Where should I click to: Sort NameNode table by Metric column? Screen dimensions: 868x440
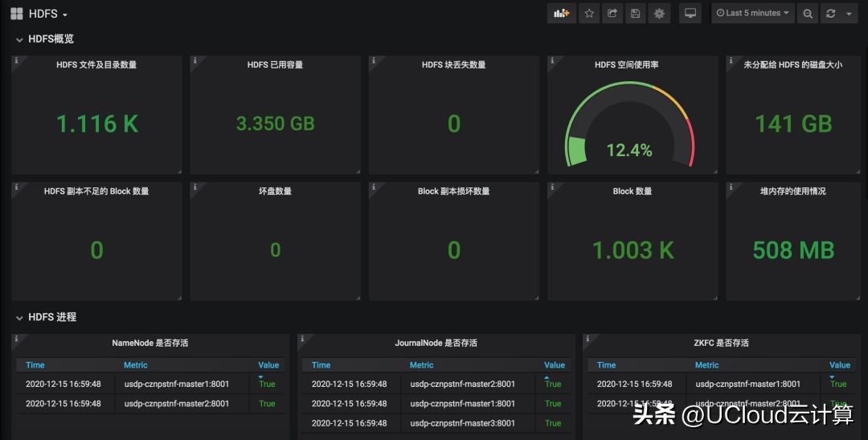pyautogui.click(x=136, y=364)
